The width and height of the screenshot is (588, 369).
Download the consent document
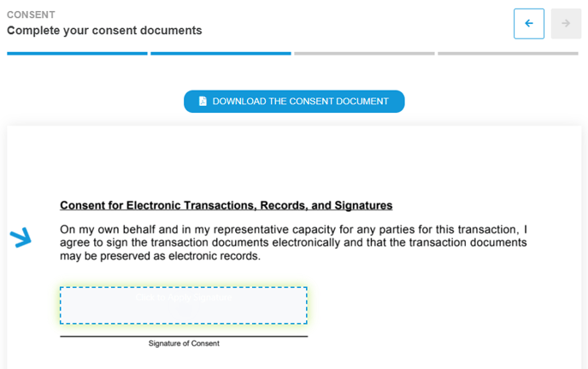pos(294,101)
